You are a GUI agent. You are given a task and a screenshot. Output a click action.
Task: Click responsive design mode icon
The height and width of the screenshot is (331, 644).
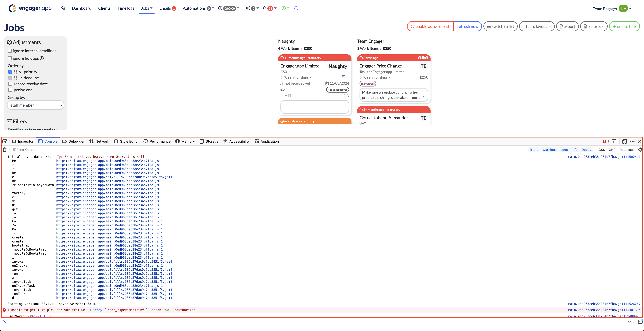[624, 141]
